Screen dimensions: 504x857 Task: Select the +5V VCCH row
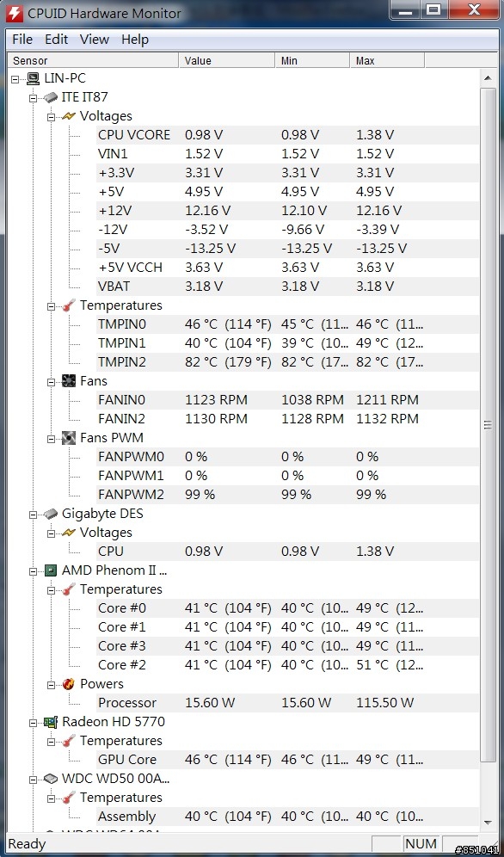point(288,268)
